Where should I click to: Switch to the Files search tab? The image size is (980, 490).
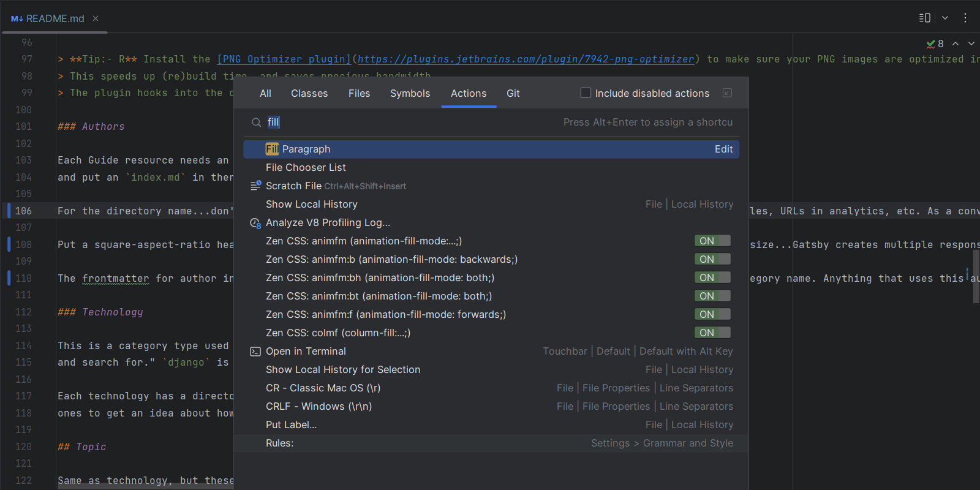(359, 93)
